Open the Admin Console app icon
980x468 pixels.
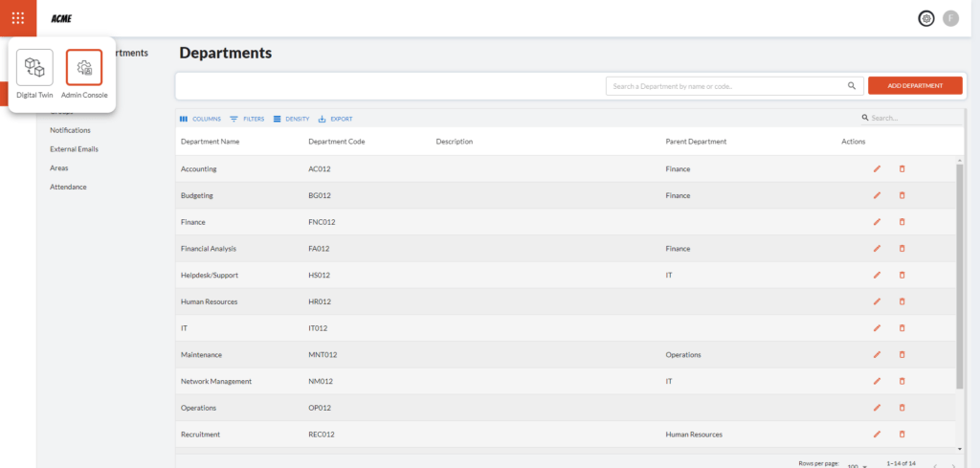pyautogui.click(x=84, y=68)
